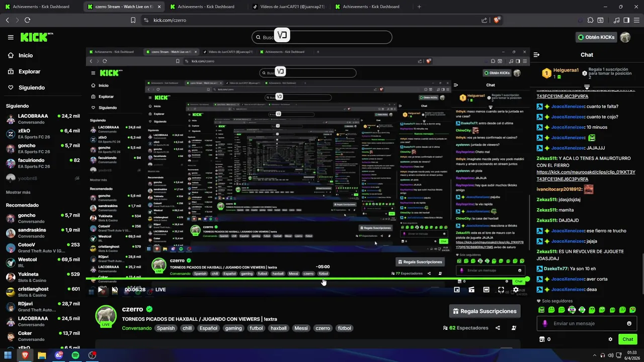Open Windows Start menu
The height and width of the screenshot is (362, 644).
pos(8,355)
